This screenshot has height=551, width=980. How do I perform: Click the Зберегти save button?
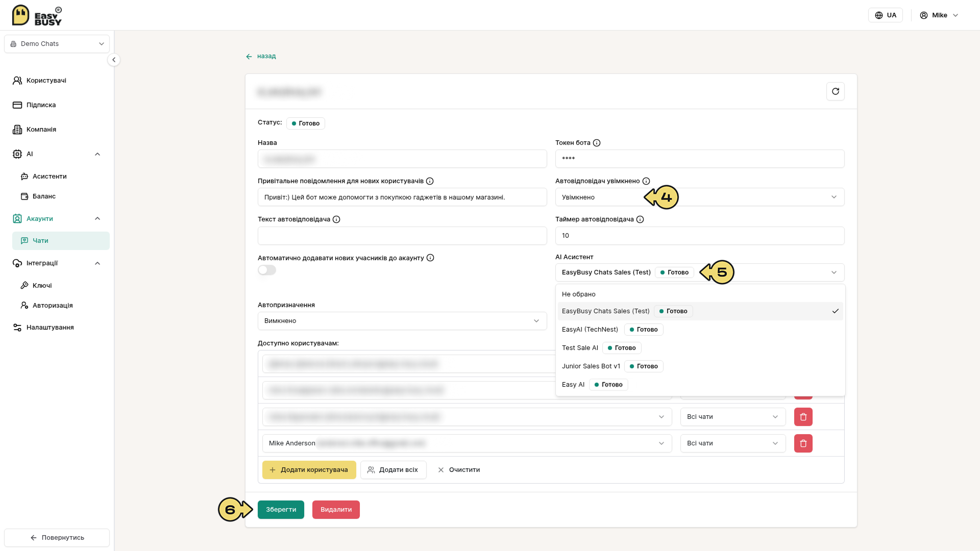tap(281, 510)
